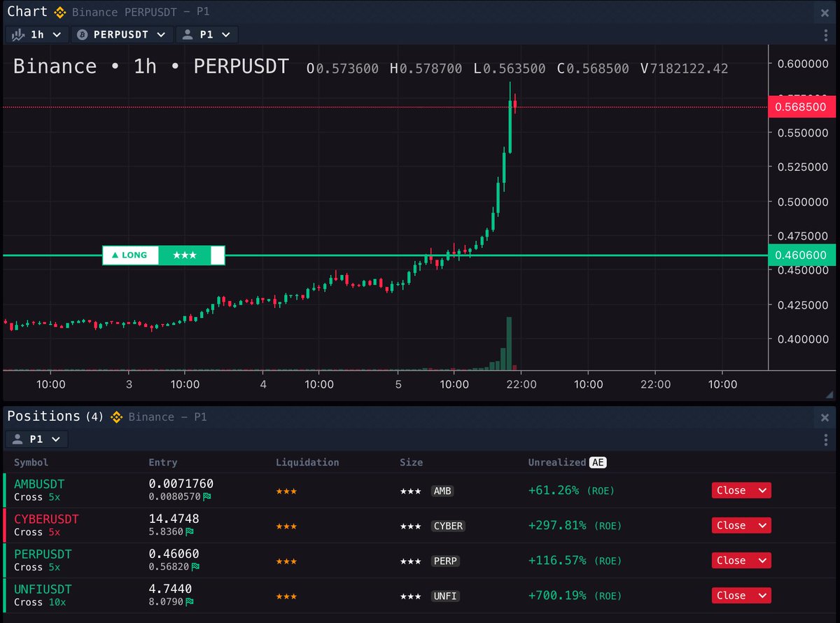Sort by the Liquidation column header

tap(307, 463)
